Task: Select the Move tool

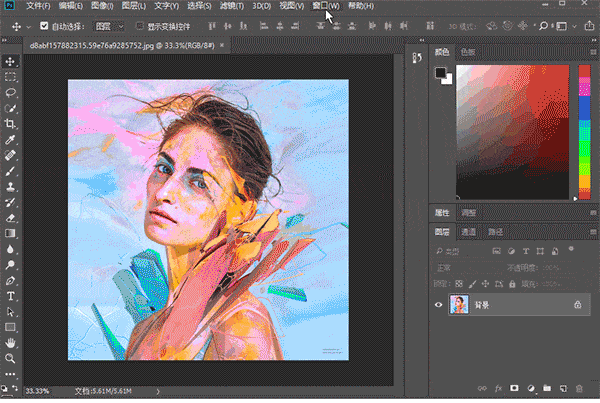Action: point(10,62)
